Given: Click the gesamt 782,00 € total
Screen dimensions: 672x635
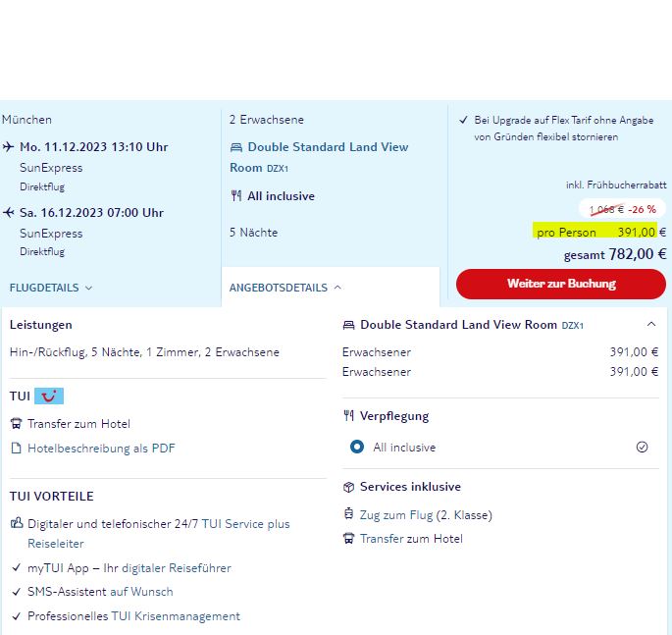Looking at the screenshot, I should click(615, 254).
